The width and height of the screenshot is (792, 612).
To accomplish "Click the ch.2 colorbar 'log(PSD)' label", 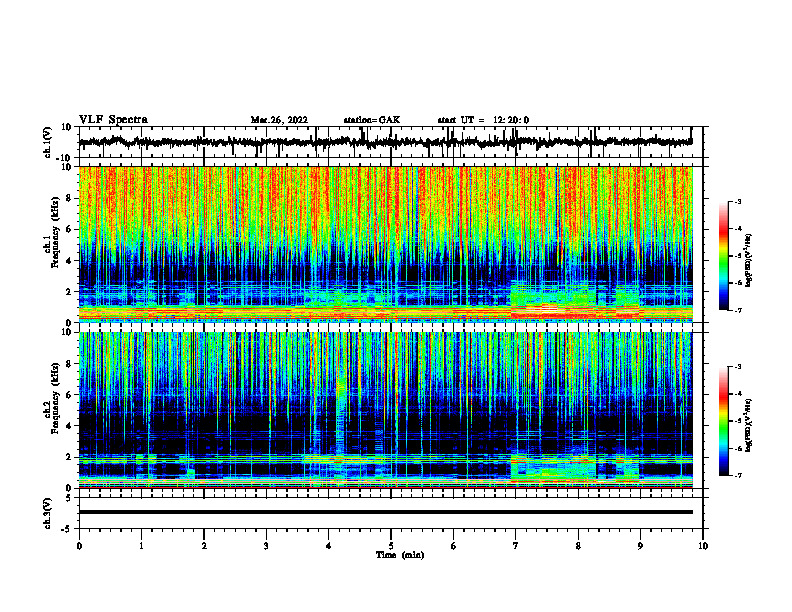I will click(x=749, y=425).
